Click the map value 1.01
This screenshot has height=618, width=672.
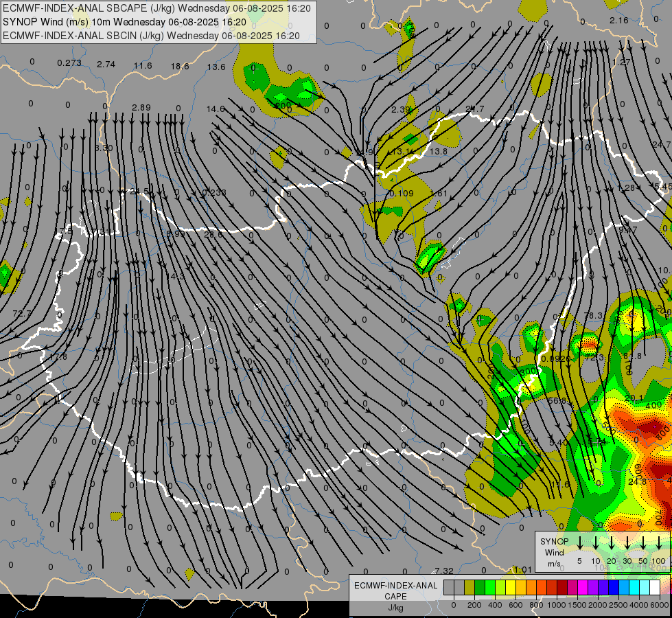523,569
